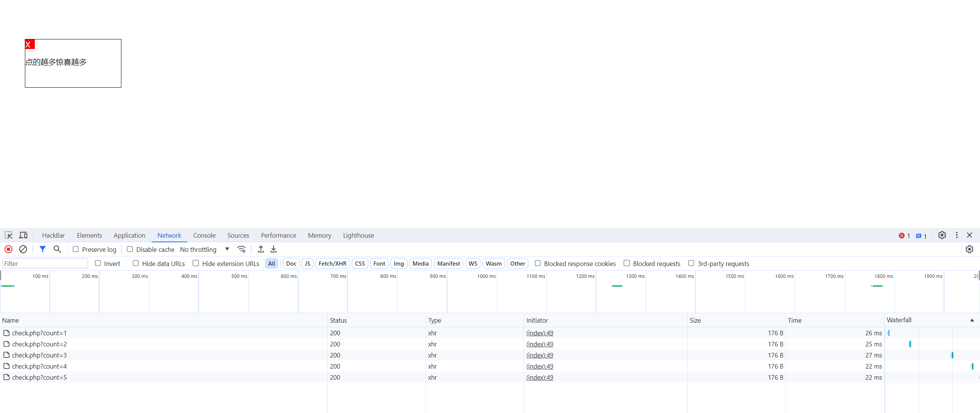Filter requests by Media type

[x=420, y=263]
